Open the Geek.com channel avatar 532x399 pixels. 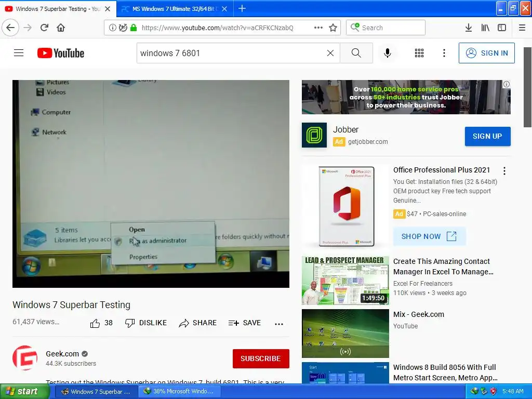pos(25,358)
